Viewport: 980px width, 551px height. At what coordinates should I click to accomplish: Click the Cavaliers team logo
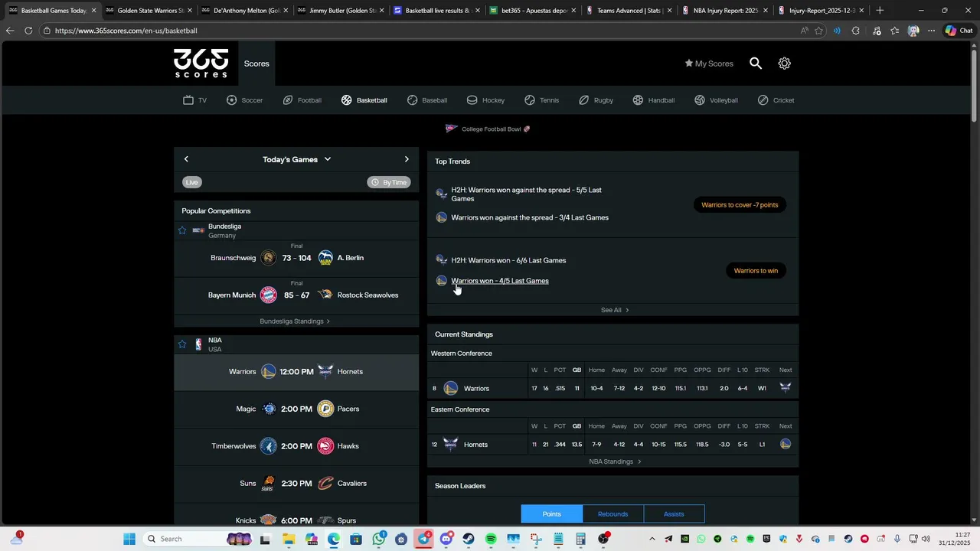tap(325, 484)
